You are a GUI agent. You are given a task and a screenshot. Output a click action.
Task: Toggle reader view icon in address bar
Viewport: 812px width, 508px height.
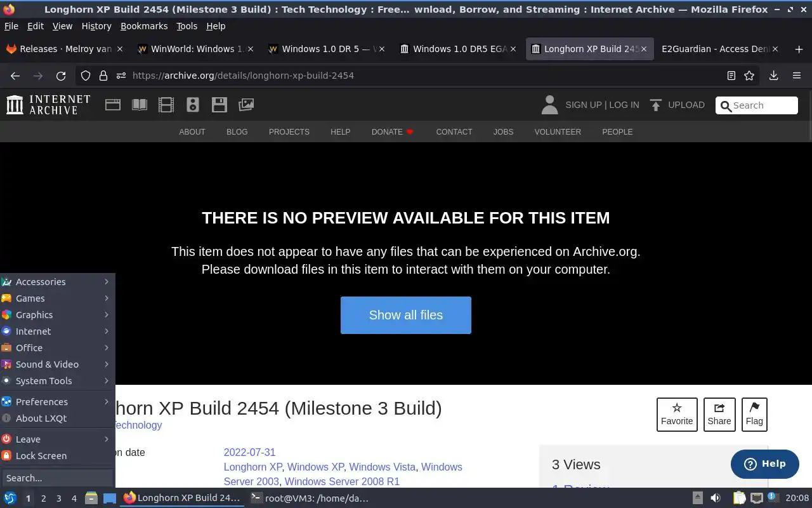[731, 76]
